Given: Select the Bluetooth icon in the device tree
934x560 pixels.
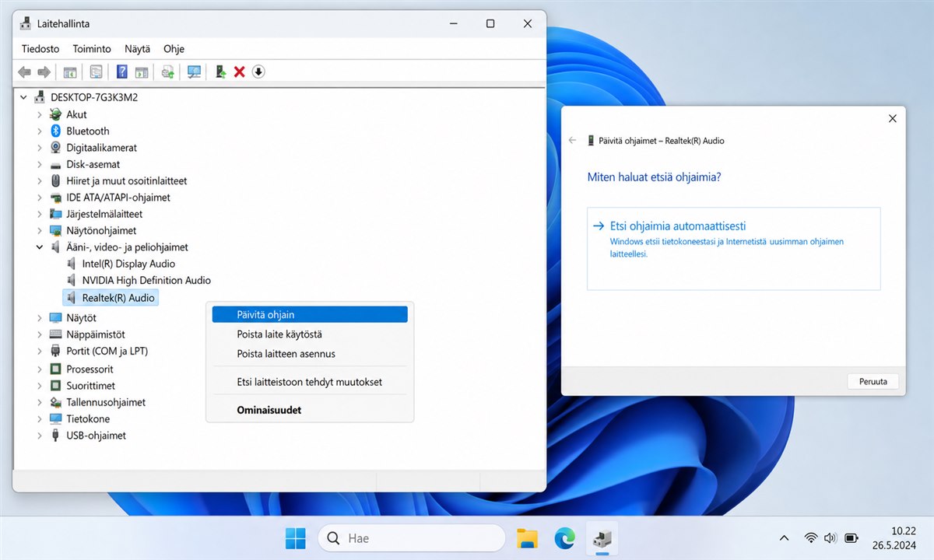Looking at the screenshot, I should (x=56, y=131).
